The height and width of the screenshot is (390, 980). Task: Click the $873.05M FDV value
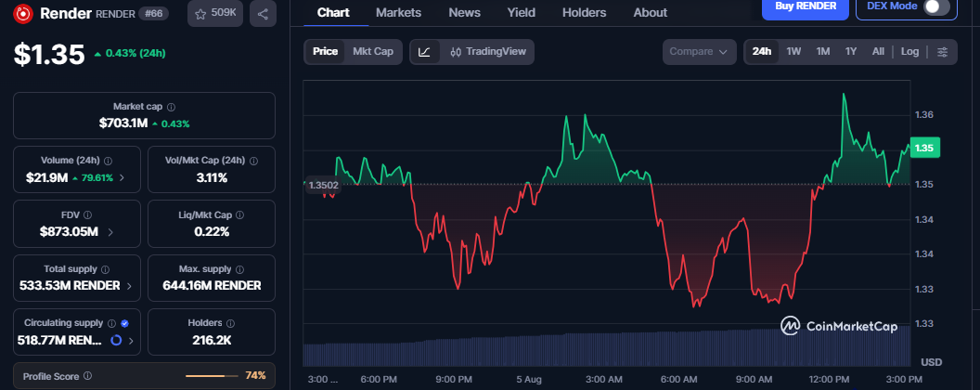(69, 232)
